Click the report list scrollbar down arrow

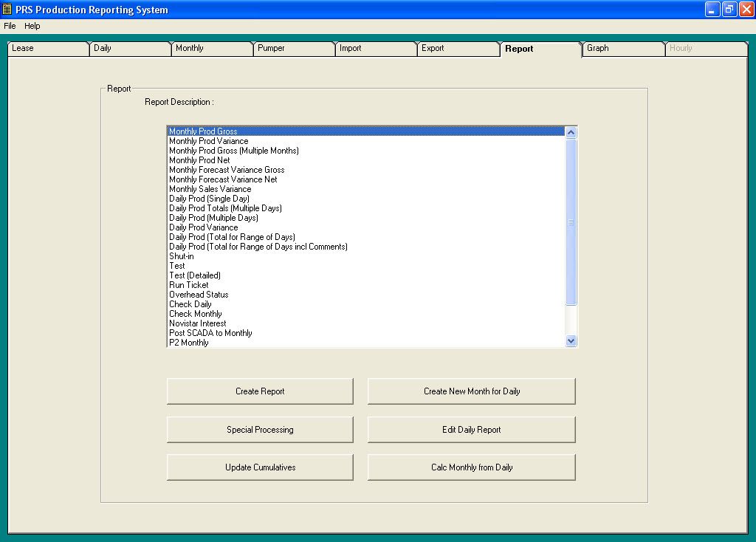pyautogui.click(x=571, y=340)
